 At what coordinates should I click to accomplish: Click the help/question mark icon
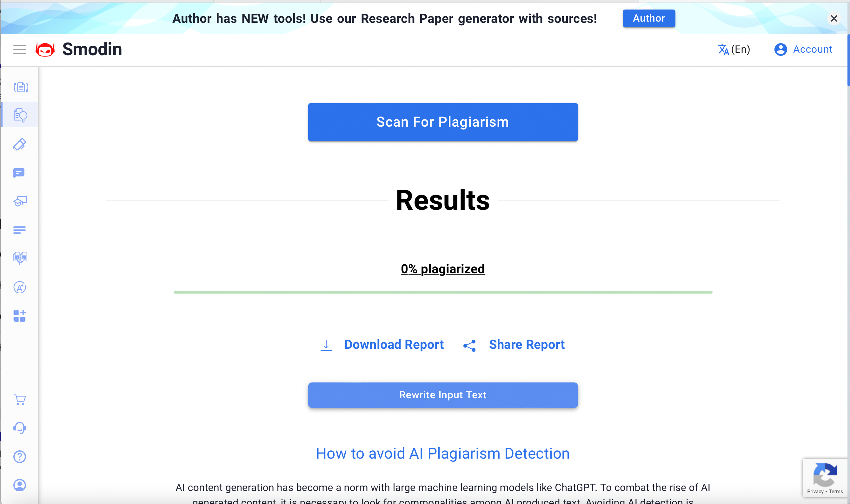coord(19,456)
